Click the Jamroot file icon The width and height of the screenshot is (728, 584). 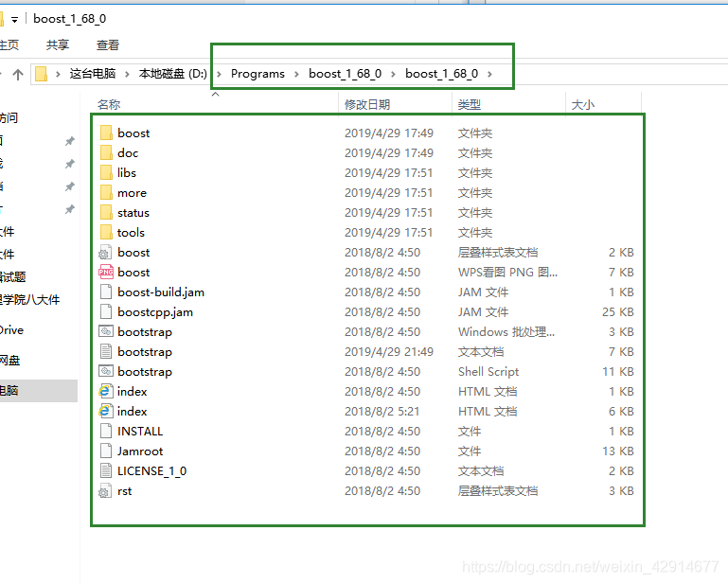(106, 451)
